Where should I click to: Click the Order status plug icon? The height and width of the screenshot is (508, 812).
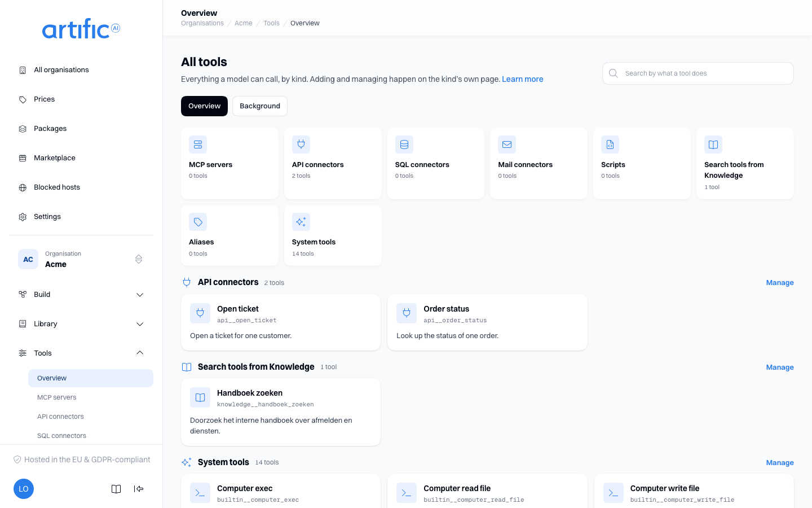click(x=407, y=313)
